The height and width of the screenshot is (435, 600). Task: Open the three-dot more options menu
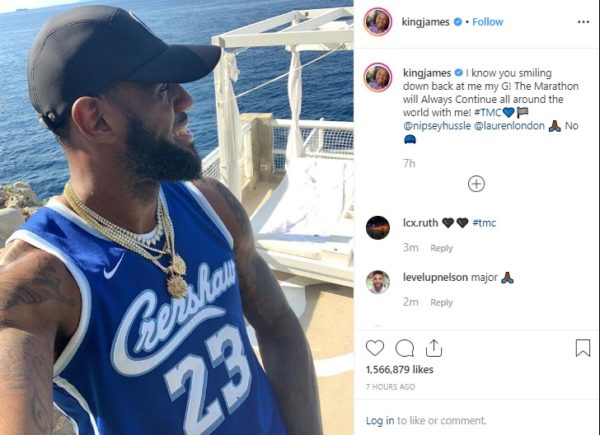583,22
